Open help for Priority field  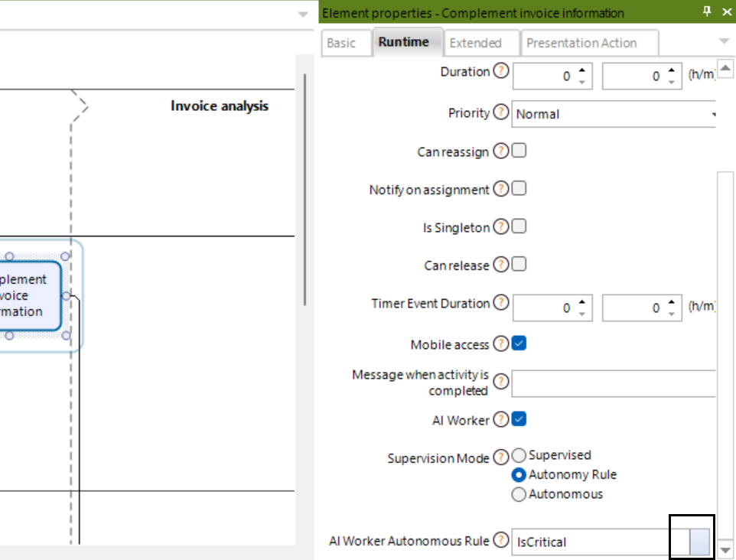(x=501, y=112)
